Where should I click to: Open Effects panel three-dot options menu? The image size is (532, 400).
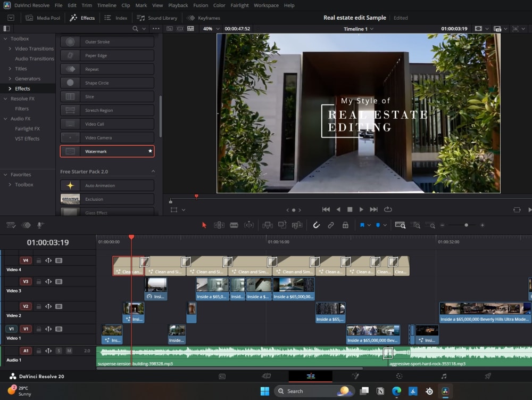pyautogui.click(x=156, y=29)
